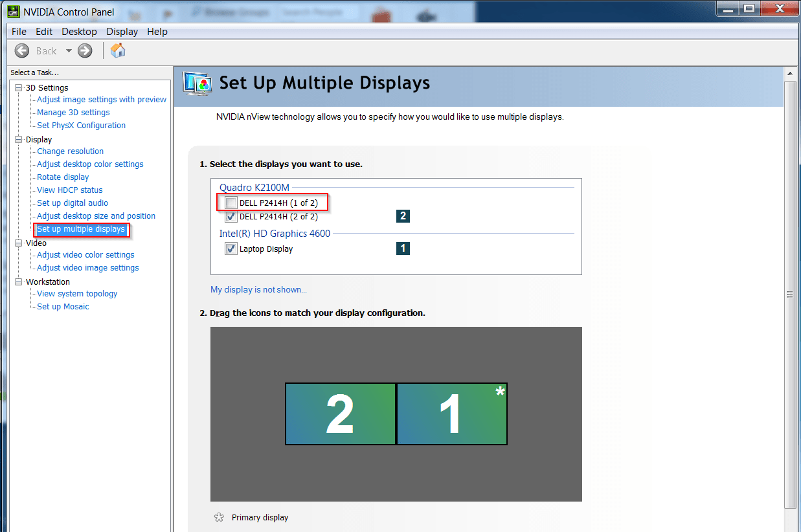This screenshot has width=801, height=532.
Task: Collapse the Workstation tree node
Action: coord(18,282)
